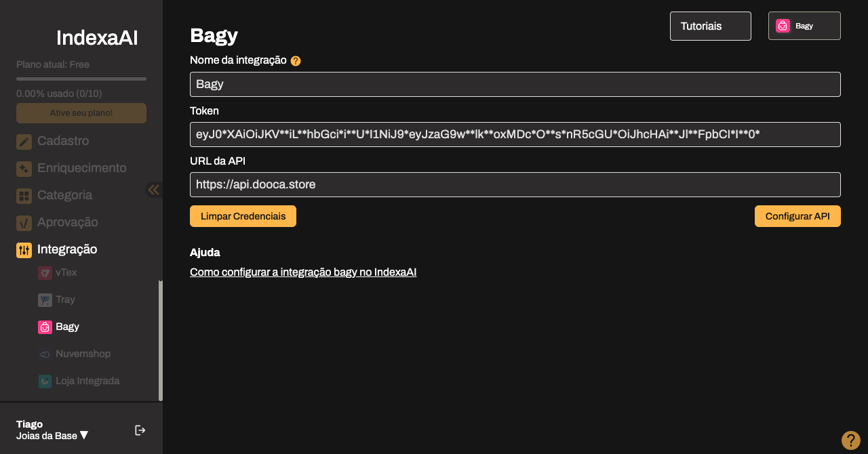868x454 pixels.
Task: Focus the Nome da integração input field
Action: click(x=515, y=85)
